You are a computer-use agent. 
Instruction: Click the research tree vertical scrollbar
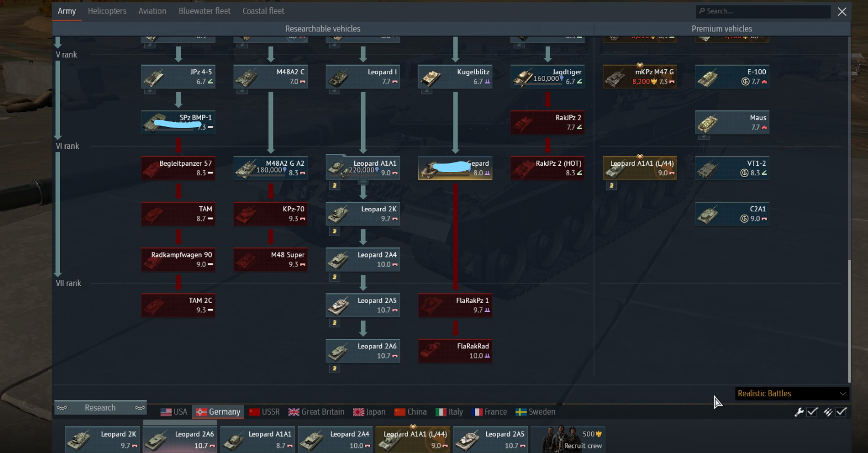click(x=848, y=320)
